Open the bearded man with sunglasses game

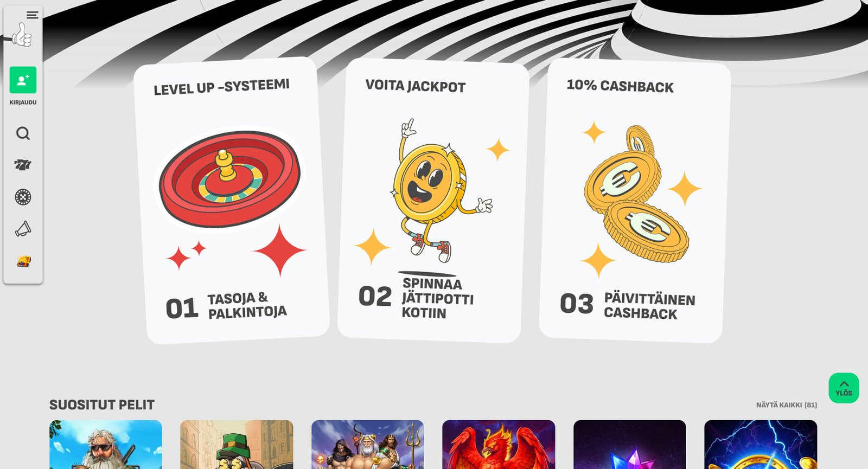click(106, 445)
